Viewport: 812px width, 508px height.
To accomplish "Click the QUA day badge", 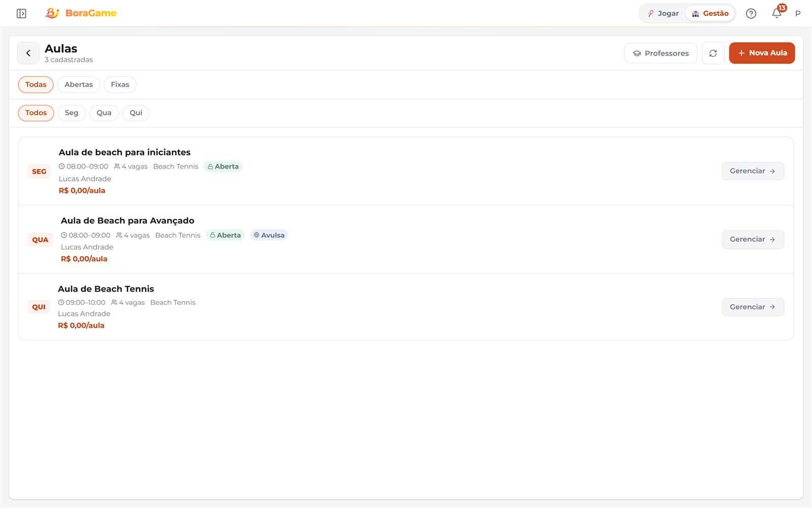I will 40,240.
